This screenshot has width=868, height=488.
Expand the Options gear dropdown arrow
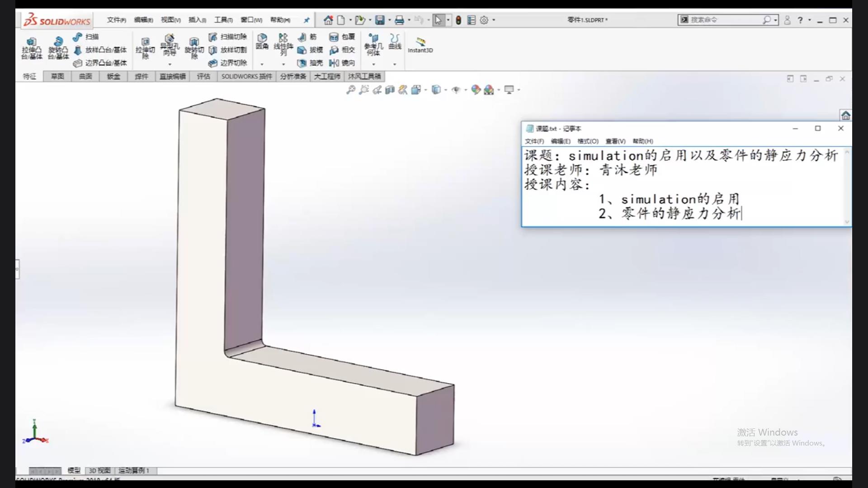[x=494, y=20]
